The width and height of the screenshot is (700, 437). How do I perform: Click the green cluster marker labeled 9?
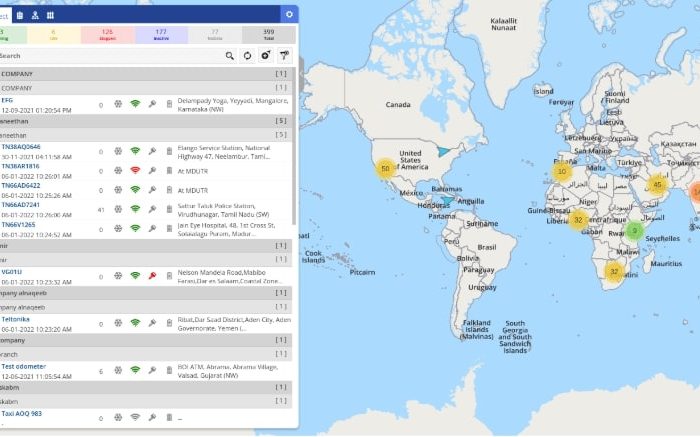[633, 231]
